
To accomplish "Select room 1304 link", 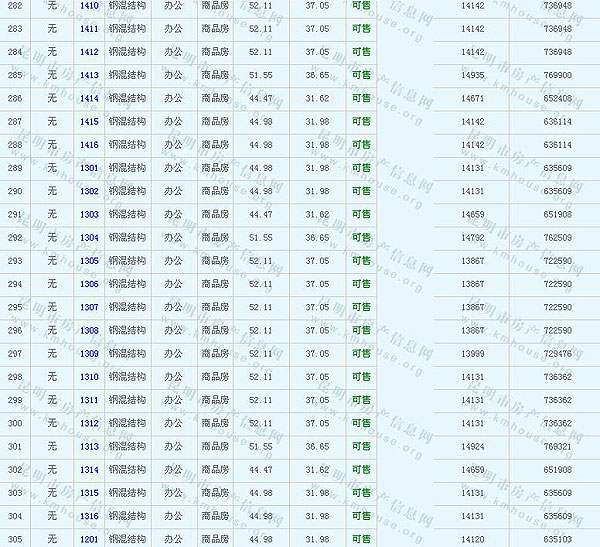I will click(89, 238).
